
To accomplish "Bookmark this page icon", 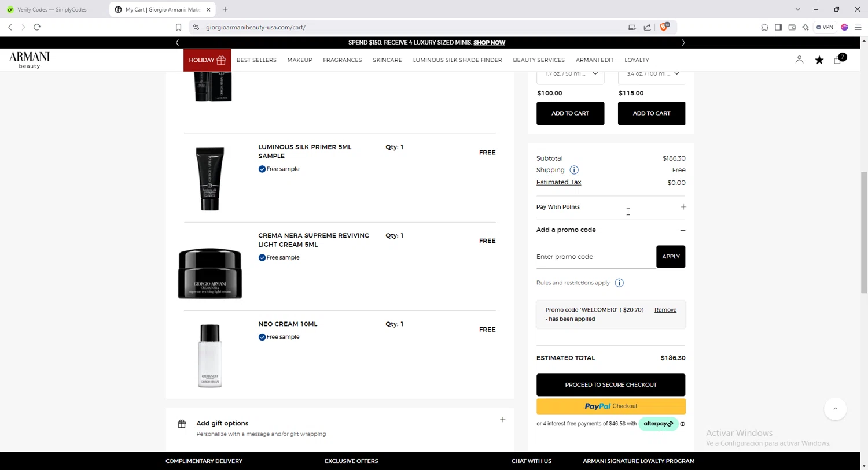I will [x=178, y=27].
